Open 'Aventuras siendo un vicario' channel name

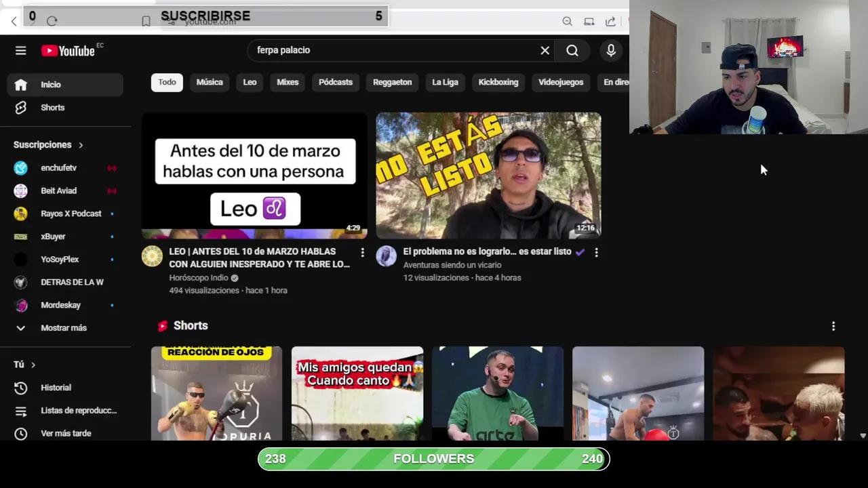(452, 265)
